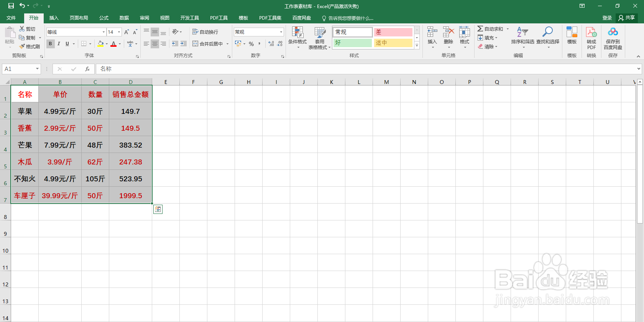
Task: Open the Clear (清除) dropdown
Action: coord(488,46)
